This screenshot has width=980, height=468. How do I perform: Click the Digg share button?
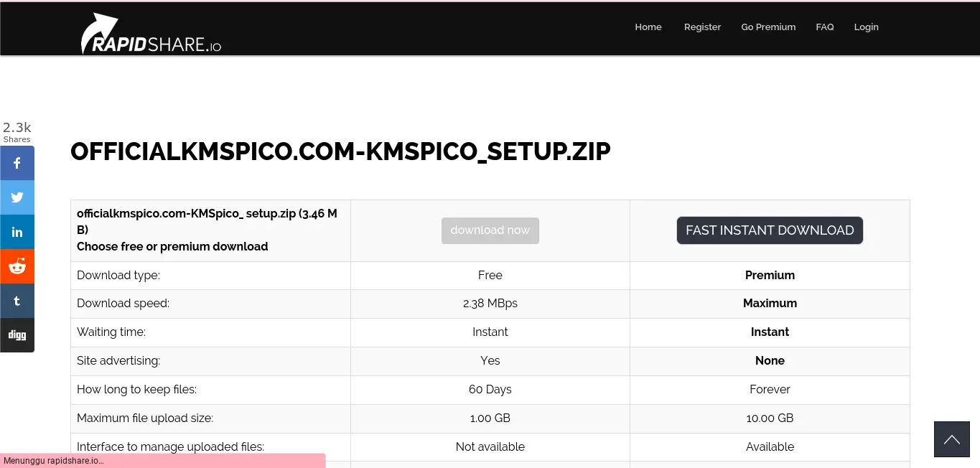point(17,335)
